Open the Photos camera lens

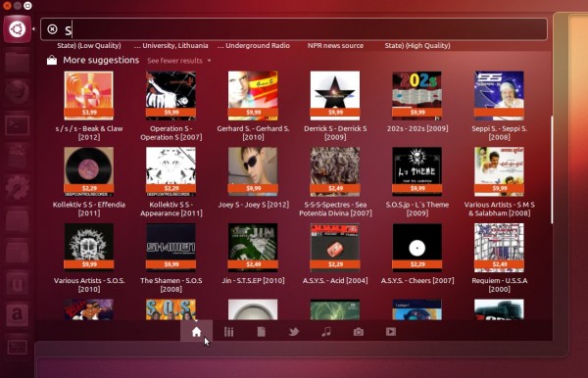(359, 332)
